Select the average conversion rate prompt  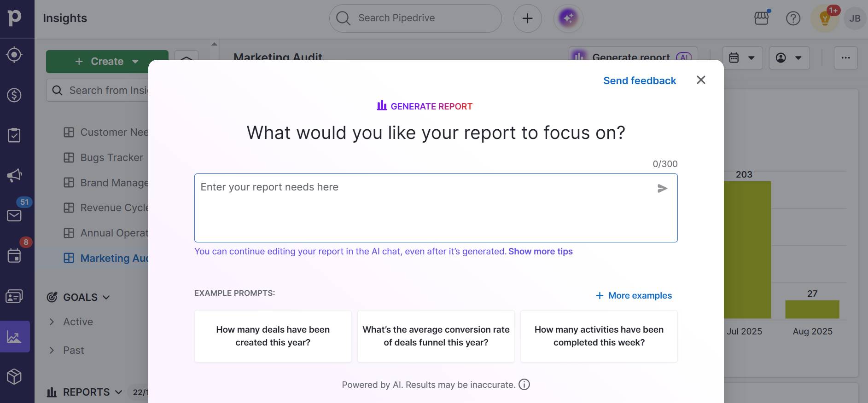pos(436,336)
